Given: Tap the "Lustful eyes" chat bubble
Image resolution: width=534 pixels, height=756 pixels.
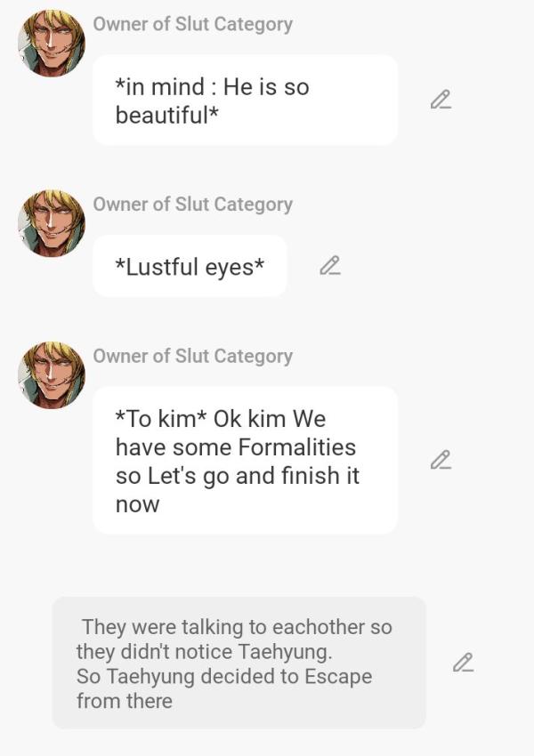Looking at the screenshot, I should point(190,266).
